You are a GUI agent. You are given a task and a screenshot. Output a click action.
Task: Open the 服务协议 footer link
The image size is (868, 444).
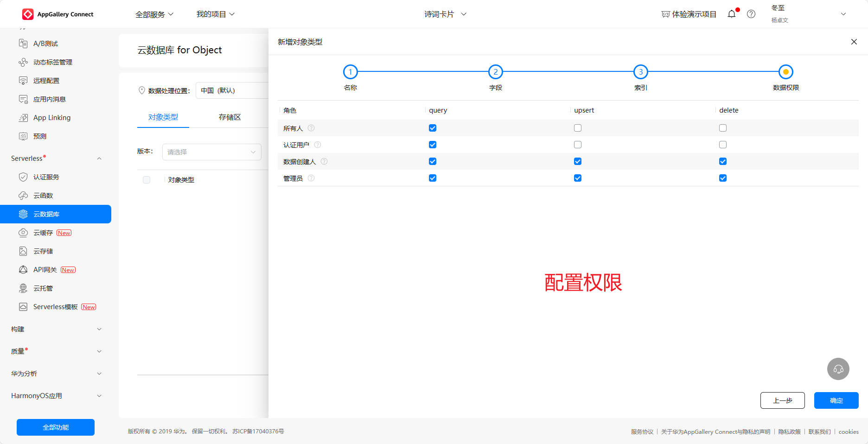point(642,431)
